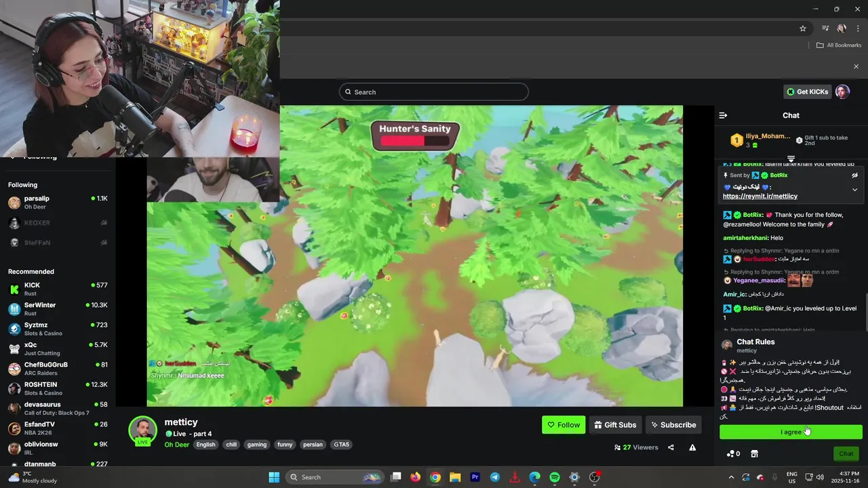Screen dimensions: 868x488
Task: Open the xQc Just Chatting channel
Action: point(58,348)
